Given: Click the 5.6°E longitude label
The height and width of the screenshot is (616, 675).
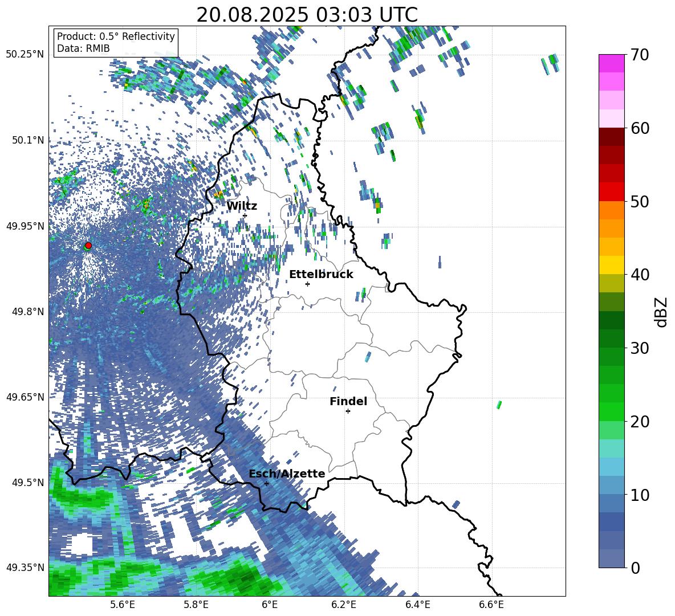Looking at the screenshot, I should pos(123,605).
